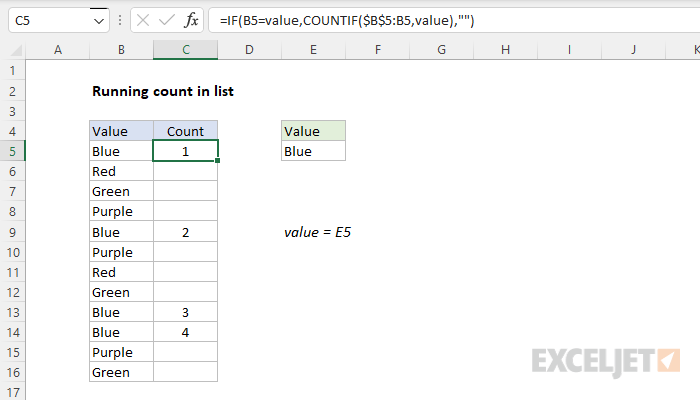Select column E header
The width and height of the screenshot is (700, 400).
point(313,50)
